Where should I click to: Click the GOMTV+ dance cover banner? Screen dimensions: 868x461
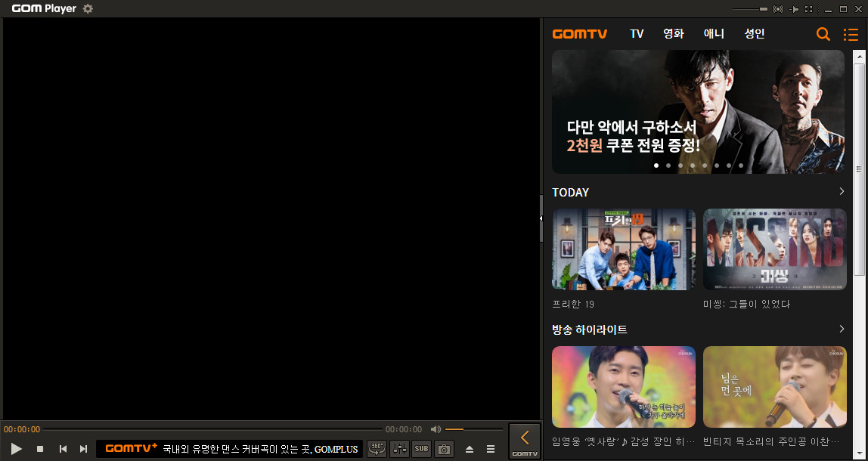[x=230, y=449]
